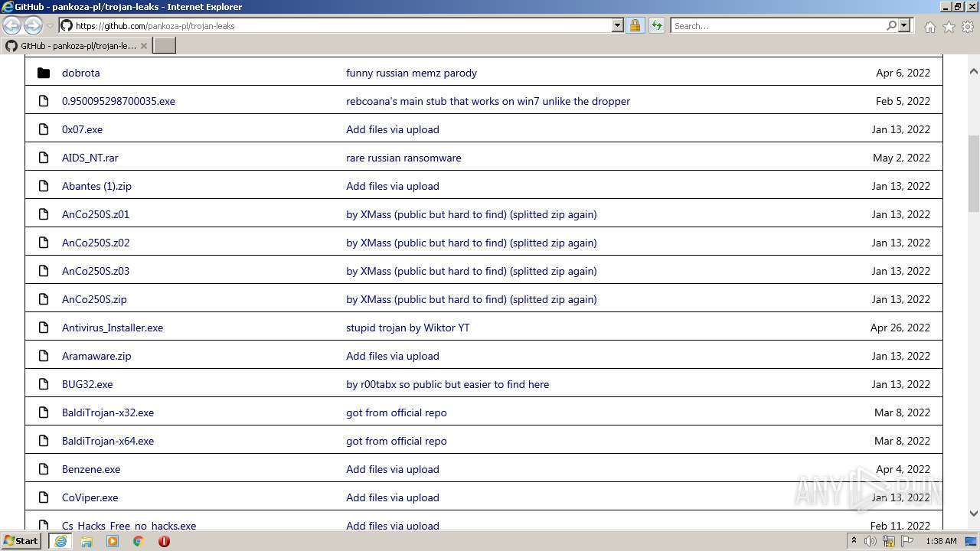Open the Start menu
Image resolution: width=980 pixels, height=551 pixels.
click(x=21, y=541)
